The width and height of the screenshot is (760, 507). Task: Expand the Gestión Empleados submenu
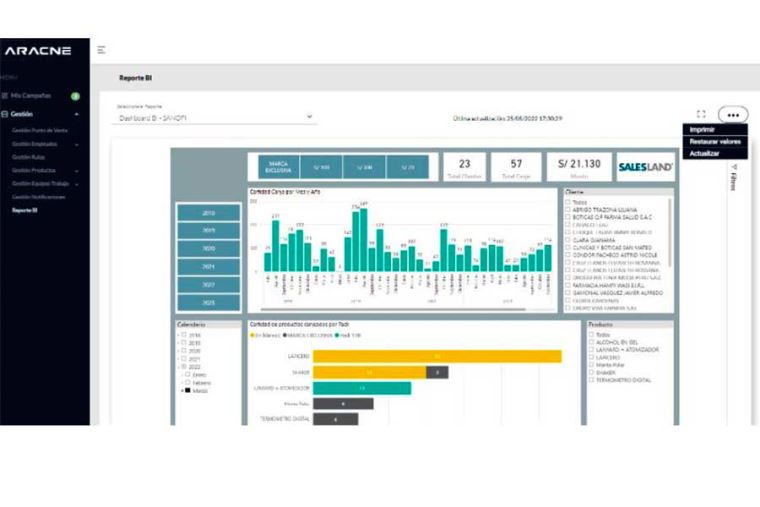click(76, 144)
